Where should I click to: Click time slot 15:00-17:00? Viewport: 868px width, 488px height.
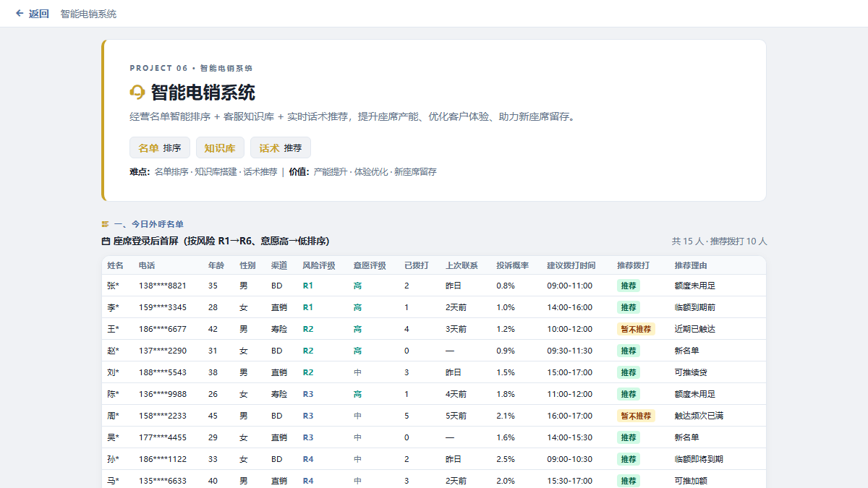click(570, 372)
